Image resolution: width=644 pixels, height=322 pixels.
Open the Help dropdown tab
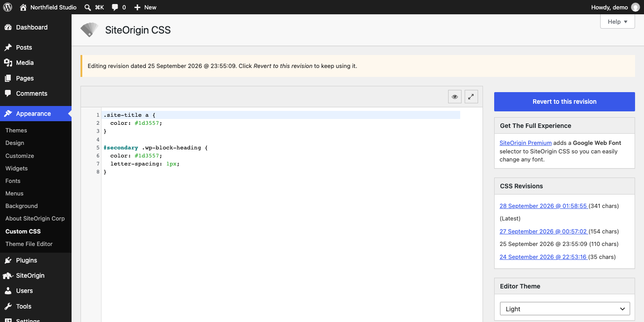[618, 21]
